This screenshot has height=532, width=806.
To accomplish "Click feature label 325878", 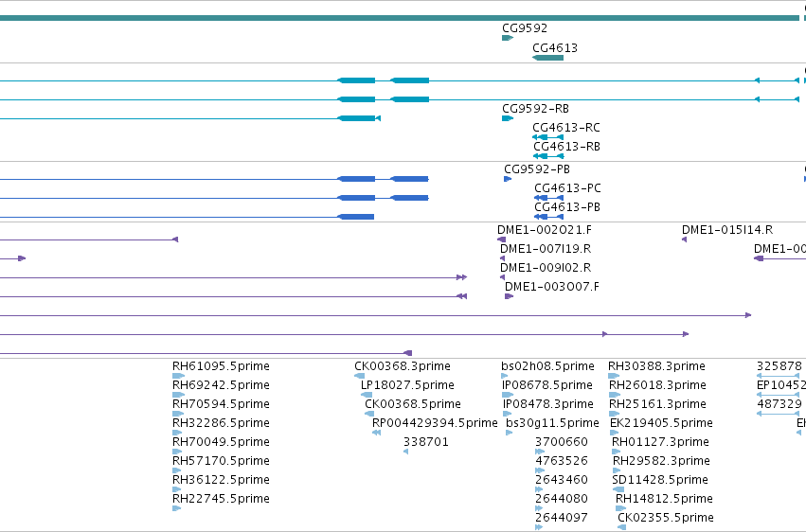I will [x=779, y=366].
